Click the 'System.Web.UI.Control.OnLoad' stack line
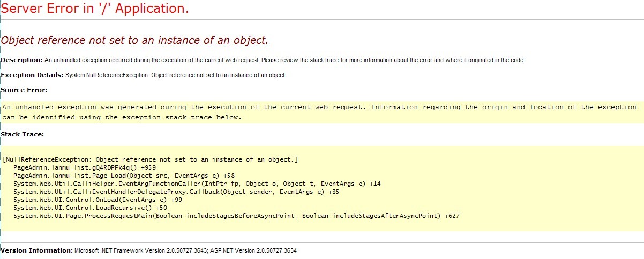This screenshot has width=644, height=259. [90, 200]
